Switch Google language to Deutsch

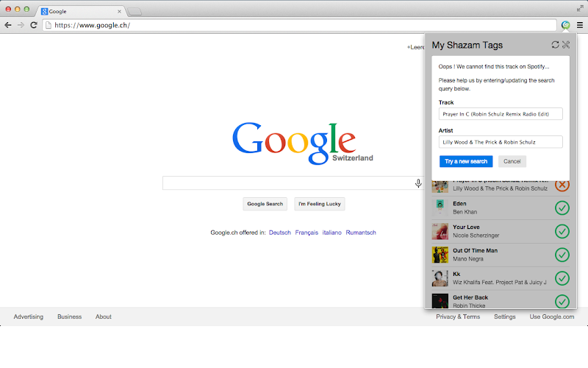click(280, 233)
